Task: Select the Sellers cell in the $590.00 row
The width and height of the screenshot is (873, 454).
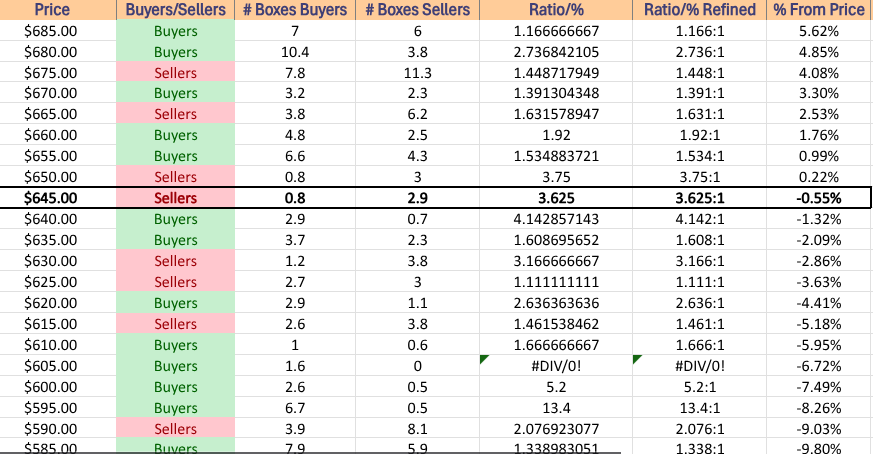Action: 175,429
